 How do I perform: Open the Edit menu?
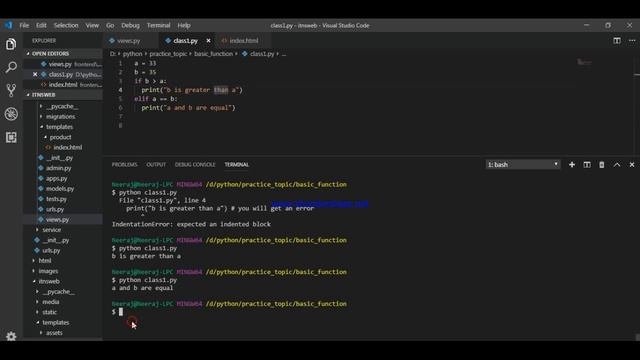tap(41, 25)
